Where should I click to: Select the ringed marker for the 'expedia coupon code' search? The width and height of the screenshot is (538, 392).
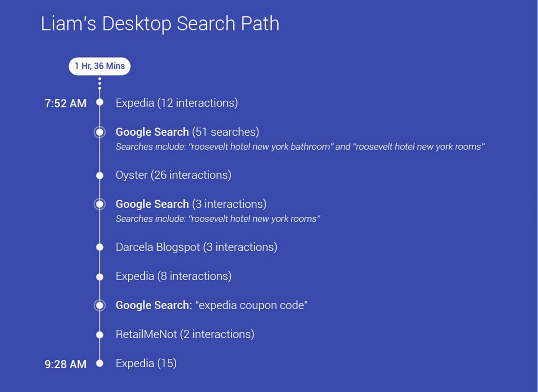[x=100, y=305]
